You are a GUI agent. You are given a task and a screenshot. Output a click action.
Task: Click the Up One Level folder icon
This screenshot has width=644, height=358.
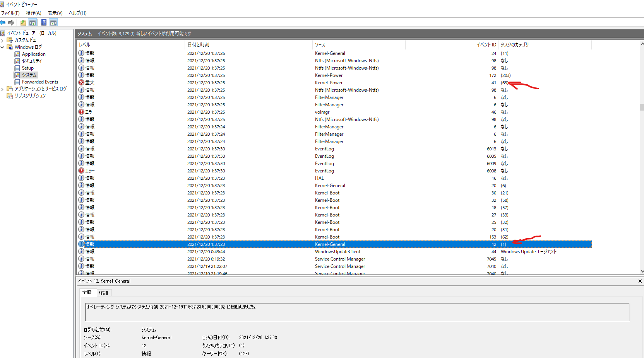tap(23, 22)
